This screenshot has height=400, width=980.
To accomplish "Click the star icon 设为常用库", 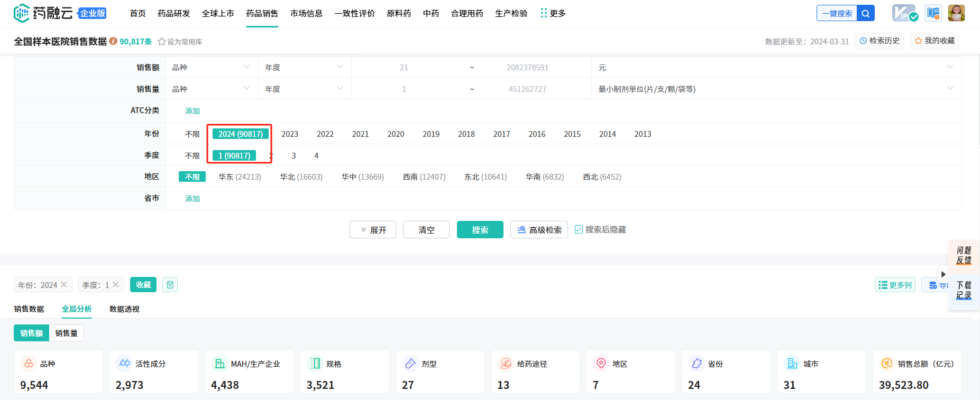I will point(162,42).
